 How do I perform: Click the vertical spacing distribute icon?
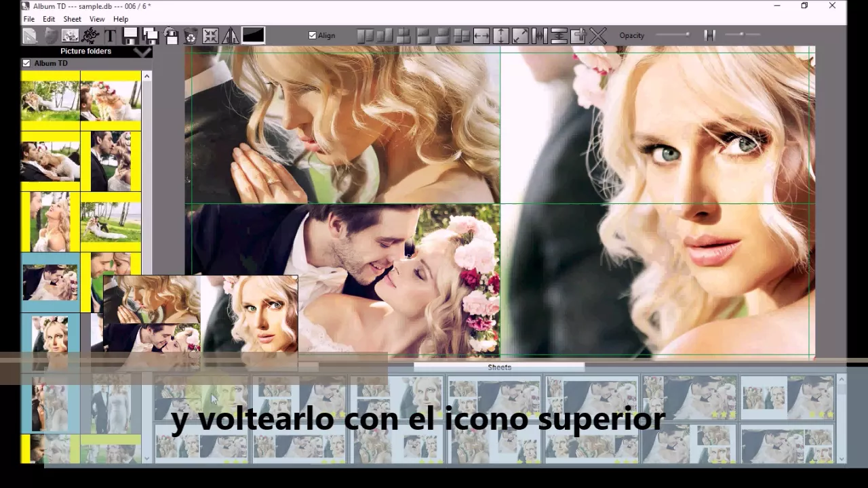pyautogui.click(x=559, y=36)
